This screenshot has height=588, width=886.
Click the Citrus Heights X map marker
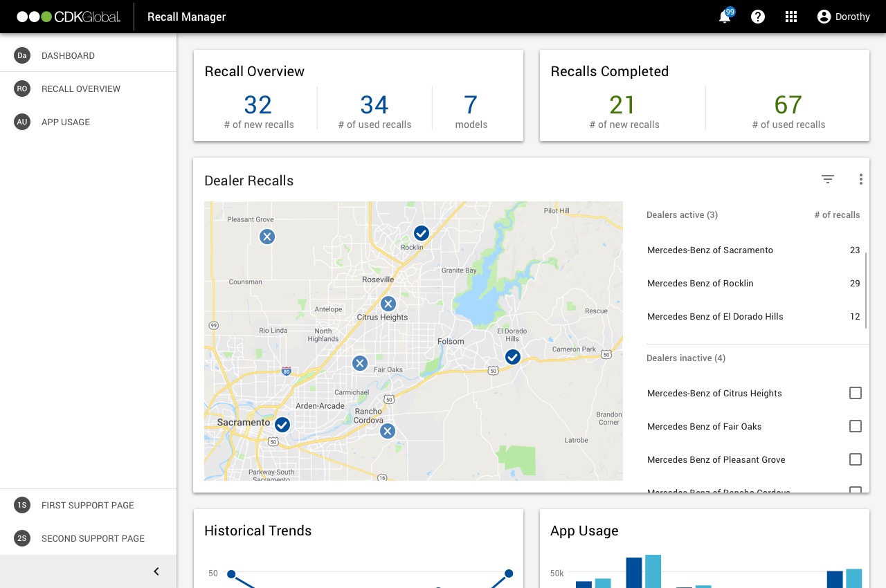coord(388,304)
